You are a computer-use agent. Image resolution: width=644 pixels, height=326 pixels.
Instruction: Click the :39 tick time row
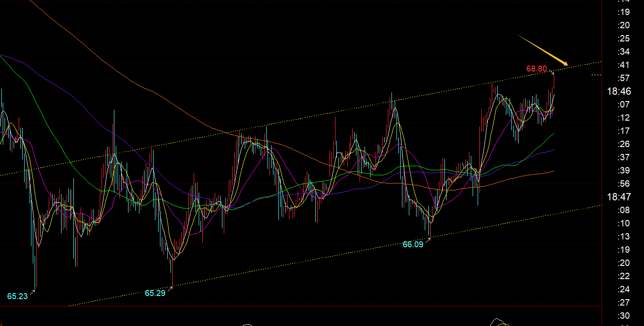(x=623, y=171)
